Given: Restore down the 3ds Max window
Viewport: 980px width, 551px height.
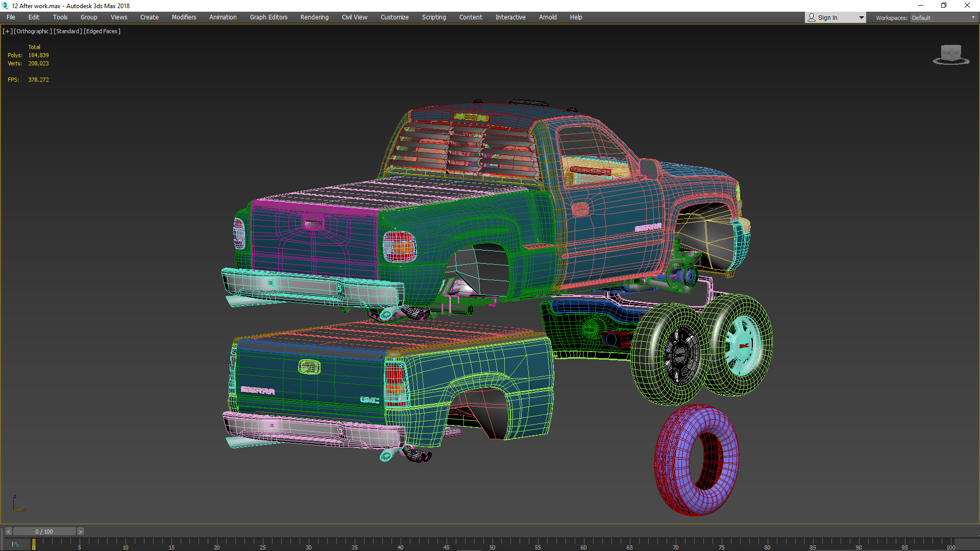Looking at the screenshot, I should pyautogui.click(x=944, y=6).
